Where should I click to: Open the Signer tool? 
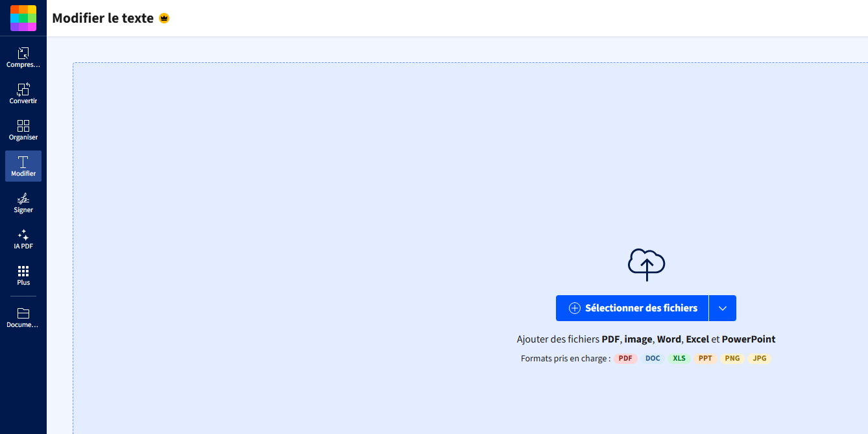click(23, 202)
